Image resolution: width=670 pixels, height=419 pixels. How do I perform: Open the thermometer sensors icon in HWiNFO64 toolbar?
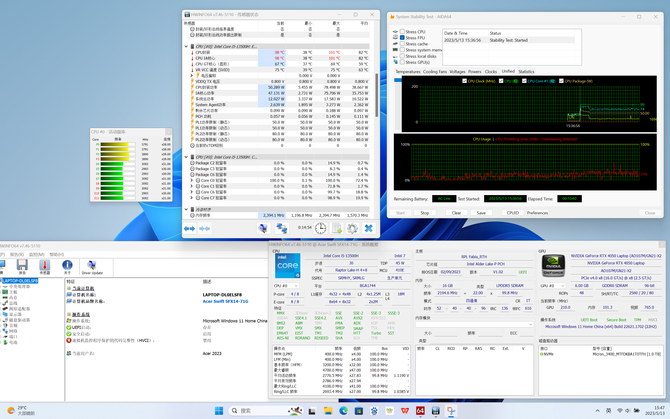pos(44,265)
